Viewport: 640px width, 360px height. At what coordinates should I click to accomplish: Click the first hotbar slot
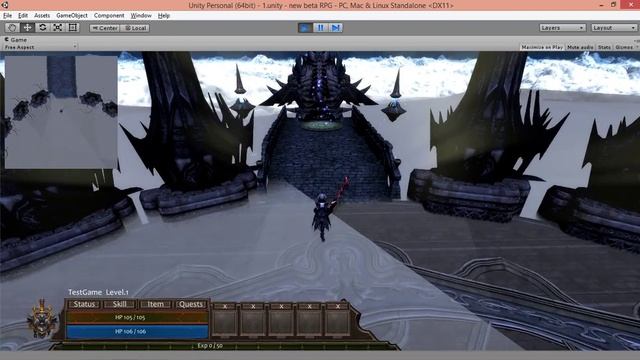click(225, 323)
